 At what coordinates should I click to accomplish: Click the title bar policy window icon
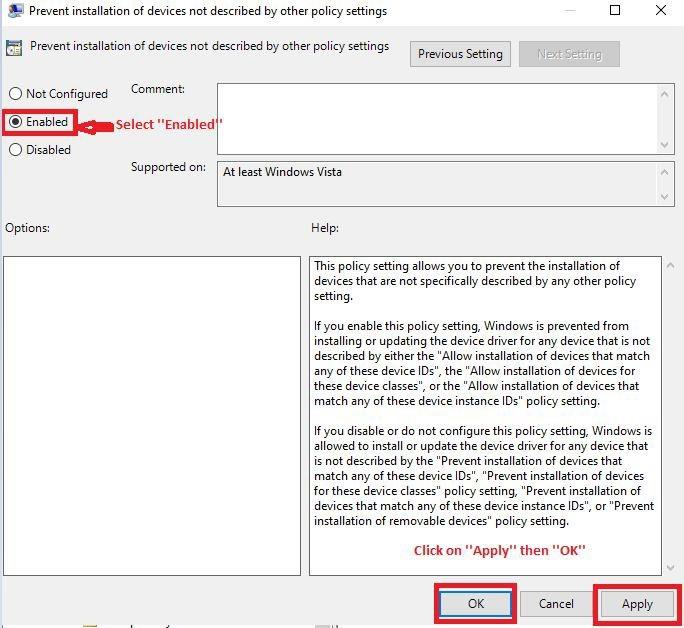[x=12, y=11]
